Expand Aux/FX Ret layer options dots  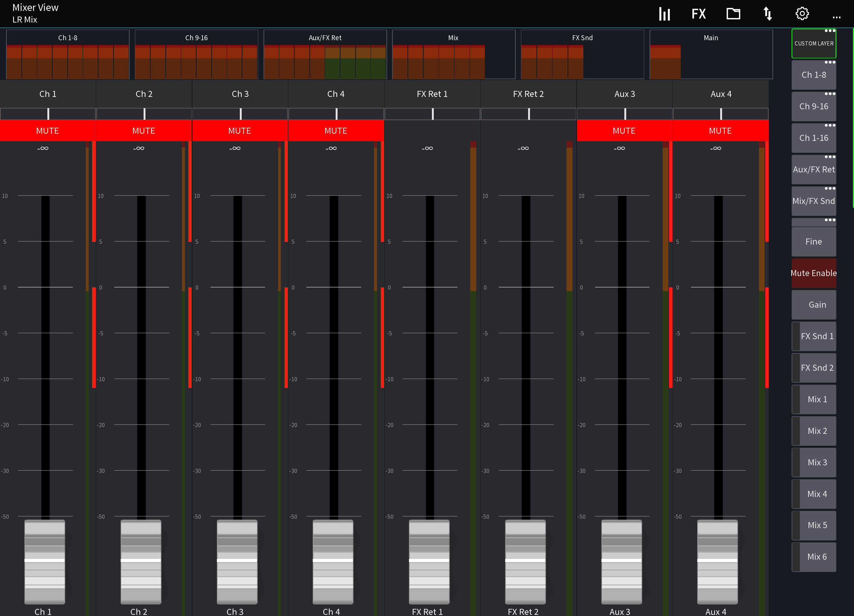pyautogui.click(x=830, y=157)
